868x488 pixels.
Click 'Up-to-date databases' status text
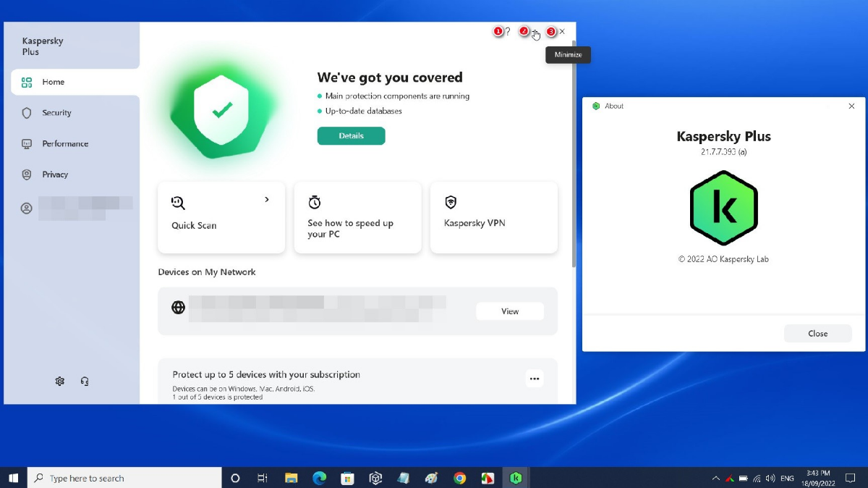tap(363, 112)
